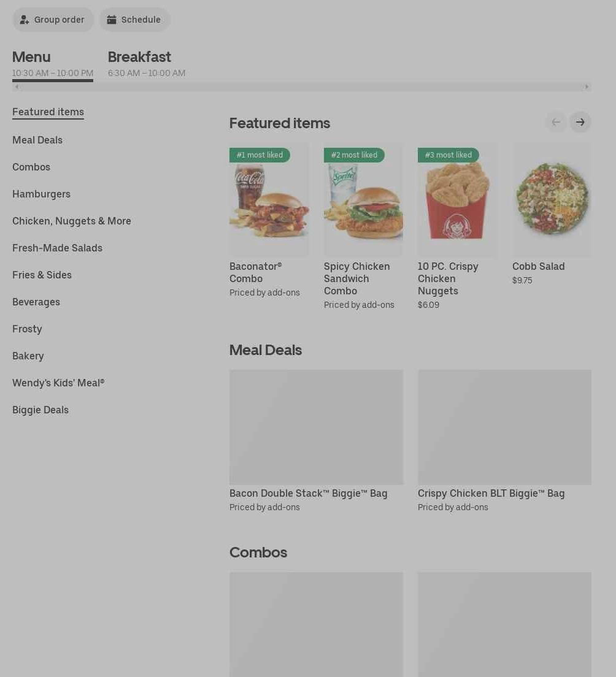The image size is (616, 677).
Task: Open the Baconator Combo image
Action: 269,201
